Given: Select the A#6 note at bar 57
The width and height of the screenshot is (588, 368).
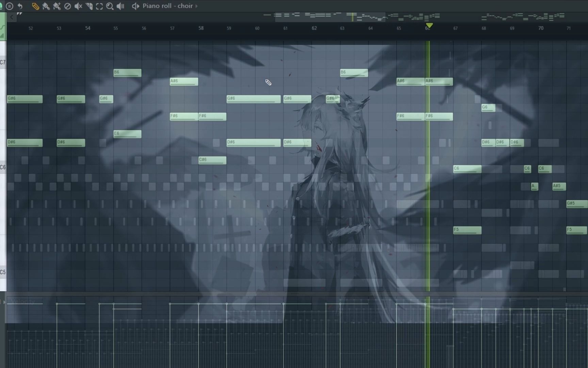Looking at the screenshot, I should click(184, 81).
